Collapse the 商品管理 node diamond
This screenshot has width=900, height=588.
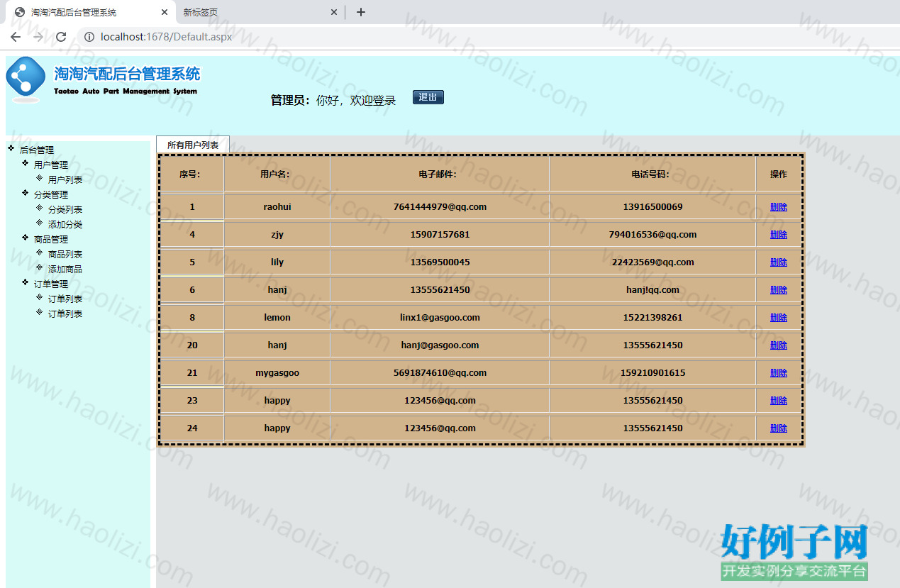25,238
